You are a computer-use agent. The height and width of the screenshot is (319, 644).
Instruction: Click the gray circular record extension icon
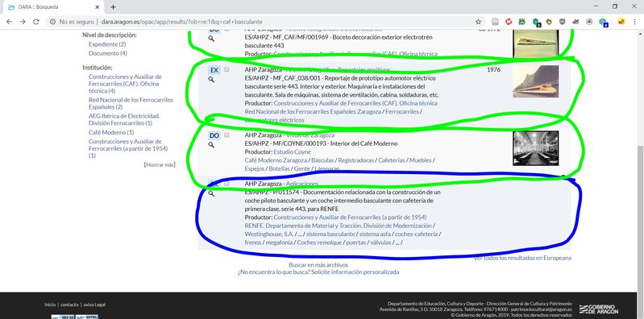(x=589, y=22)
